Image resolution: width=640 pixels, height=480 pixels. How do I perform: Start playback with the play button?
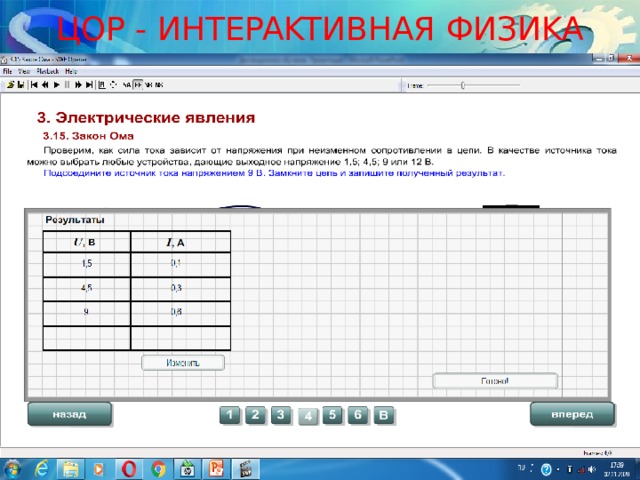click(56, 85)
